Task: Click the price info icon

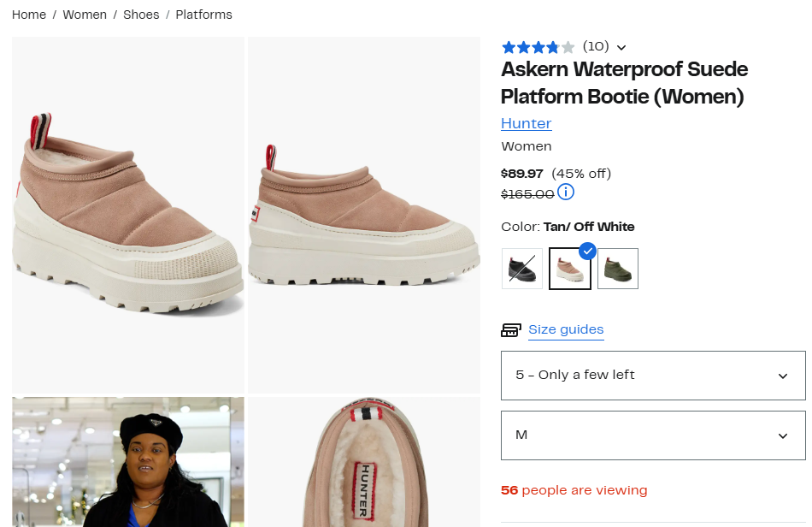Action: [566, 192]
